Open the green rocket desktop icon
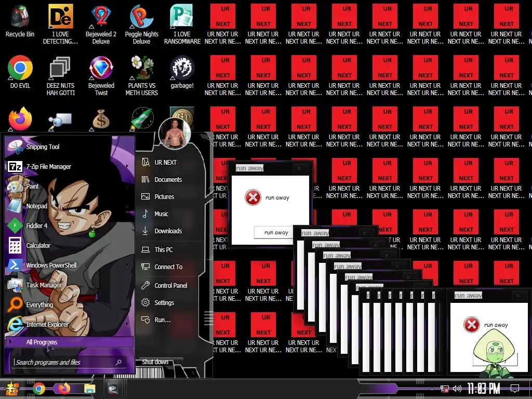This screenshot has width=532, height=399. point(142,119)
